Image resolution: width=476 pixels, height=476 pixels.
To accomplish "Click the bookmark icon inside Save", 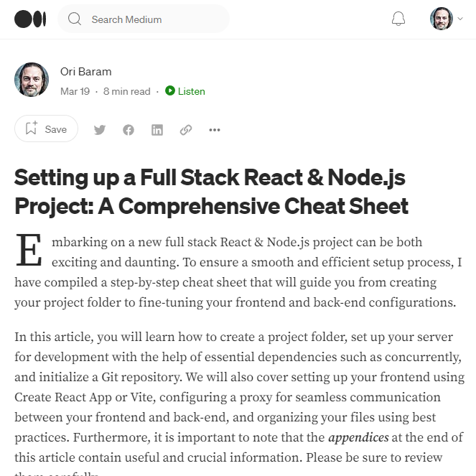I will coord(31,129).
